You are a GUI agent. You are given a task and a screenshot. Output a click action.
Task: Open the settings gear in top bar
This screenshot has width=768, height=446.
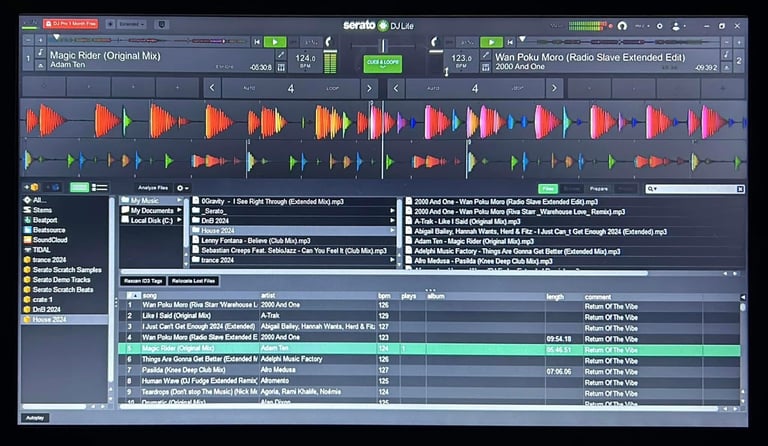pyautogui.click(x=660, y=26)
